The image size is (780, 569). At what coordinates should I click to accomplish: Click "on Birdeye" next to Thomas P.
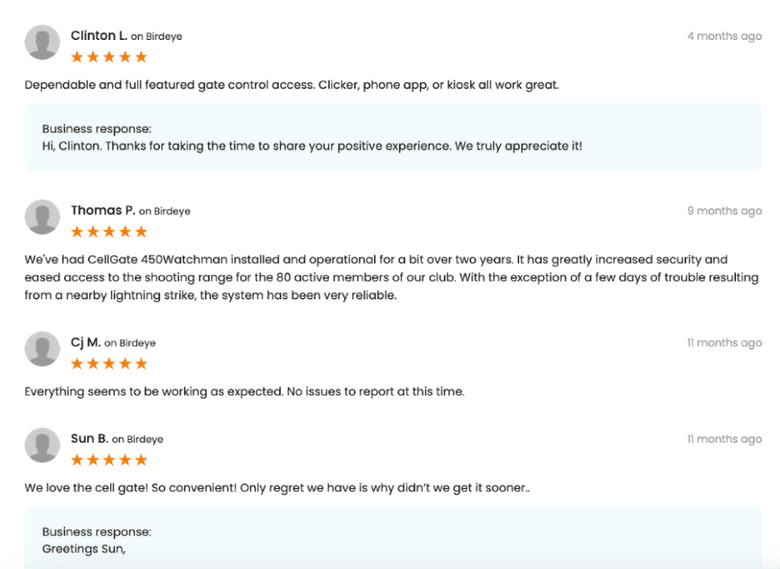[165, 212]
